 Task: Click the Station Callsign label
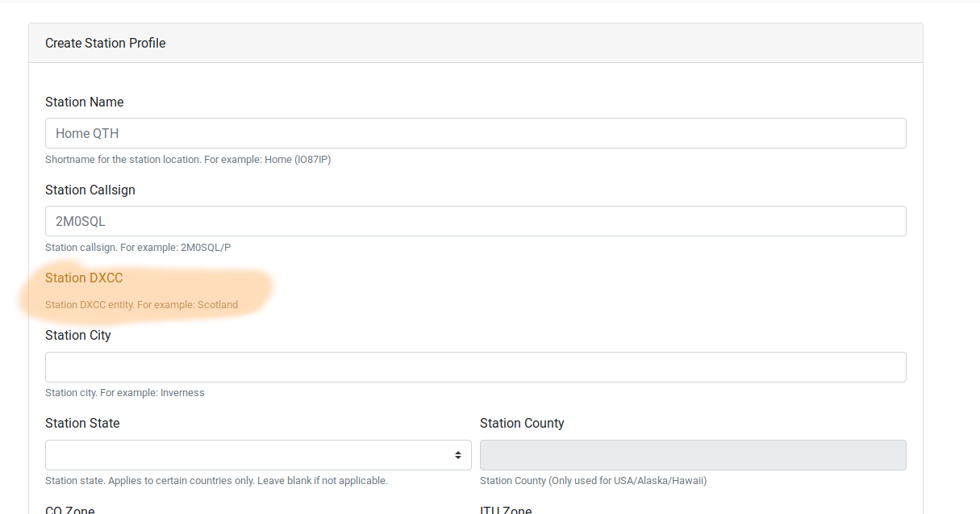(x=90, y=190)
